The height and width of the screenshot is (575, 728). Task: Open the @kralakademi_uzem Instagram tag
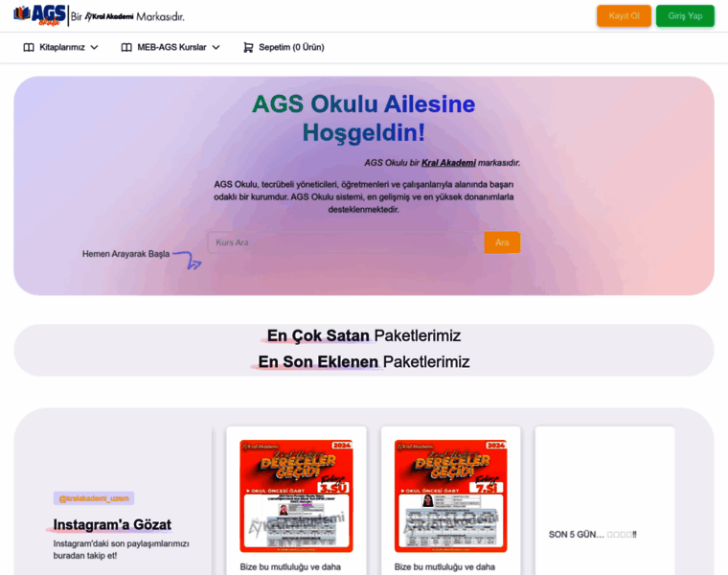(x=94, y=498)
